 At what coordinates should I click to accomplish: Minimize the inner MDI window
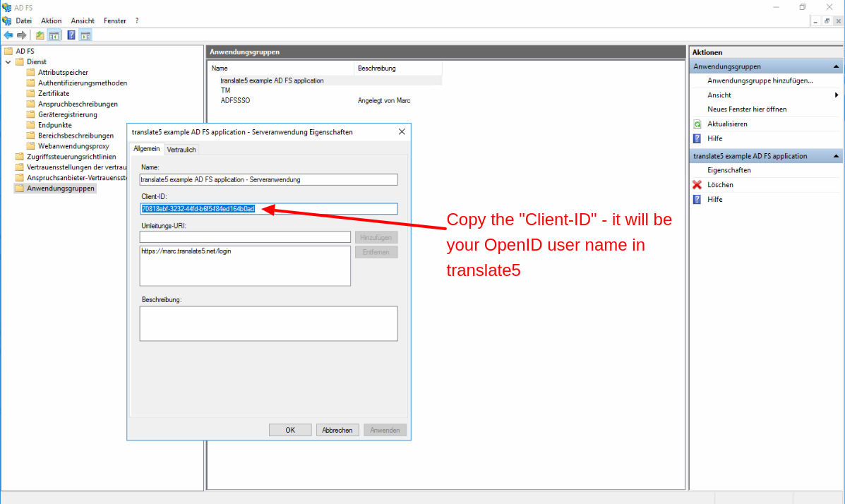coord(815,21)
